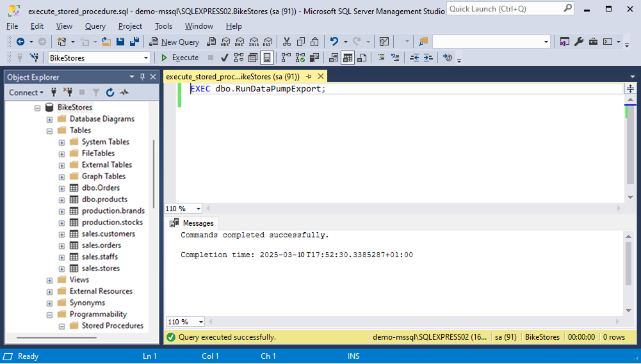The height and width of the screenshot is (364, 641).
Task: Start an XMLA query
Action: (254, 42)
